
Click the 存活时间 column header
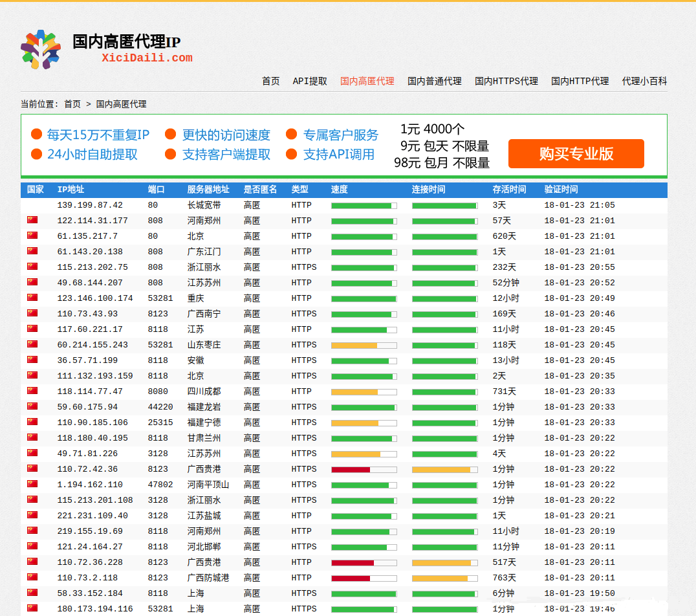coord(509,190)
